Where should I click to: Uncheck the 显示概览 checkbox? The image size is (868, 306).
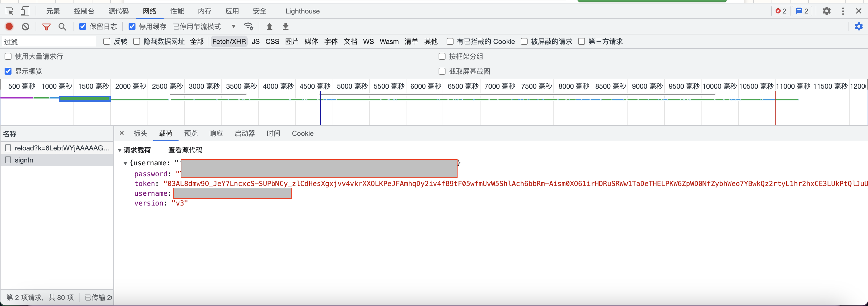8,71
